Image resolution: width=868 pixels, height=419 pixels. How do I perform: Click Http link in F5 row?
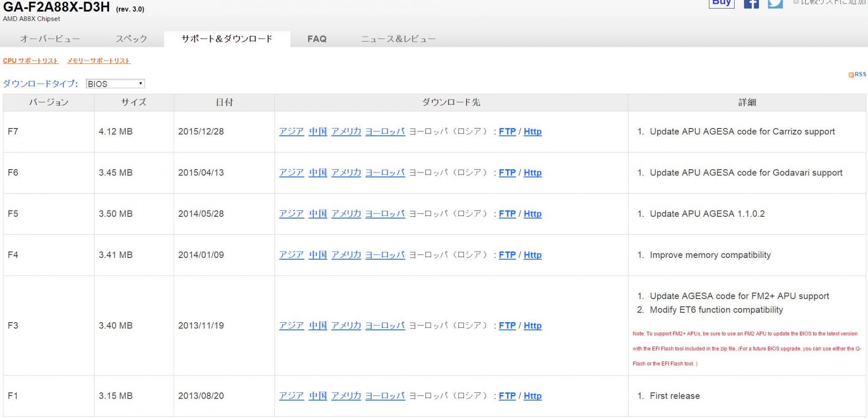pos(533,214)
